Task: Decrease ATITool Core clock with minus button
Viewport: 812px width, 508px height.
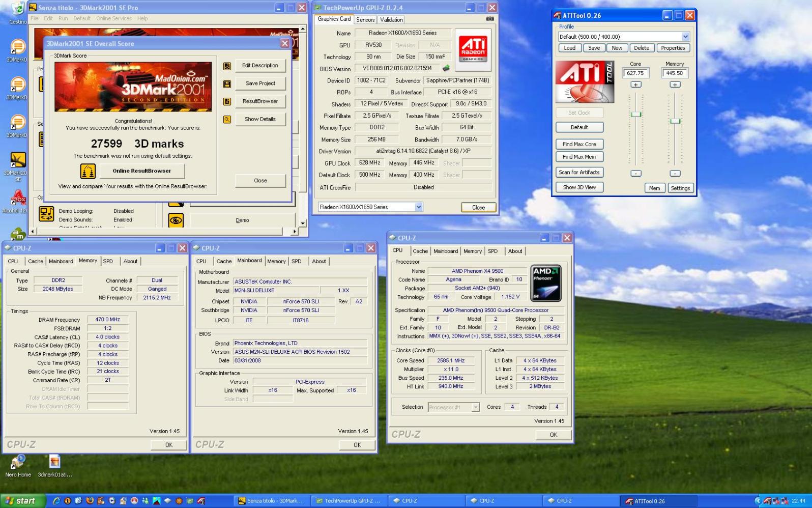Action: click(x=636, y=173)
